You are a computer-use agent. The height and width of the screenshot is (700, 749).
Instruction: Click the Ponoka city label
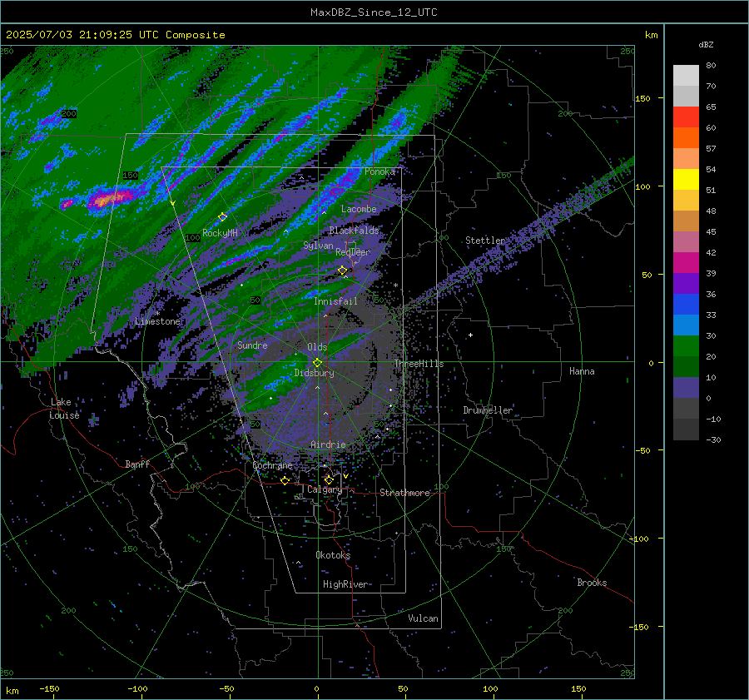click(379, 171)
